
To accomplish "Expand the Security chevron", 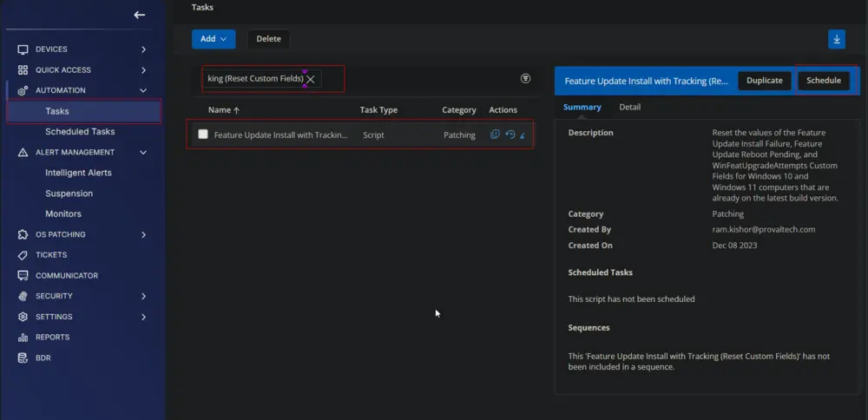I will 143,296.
